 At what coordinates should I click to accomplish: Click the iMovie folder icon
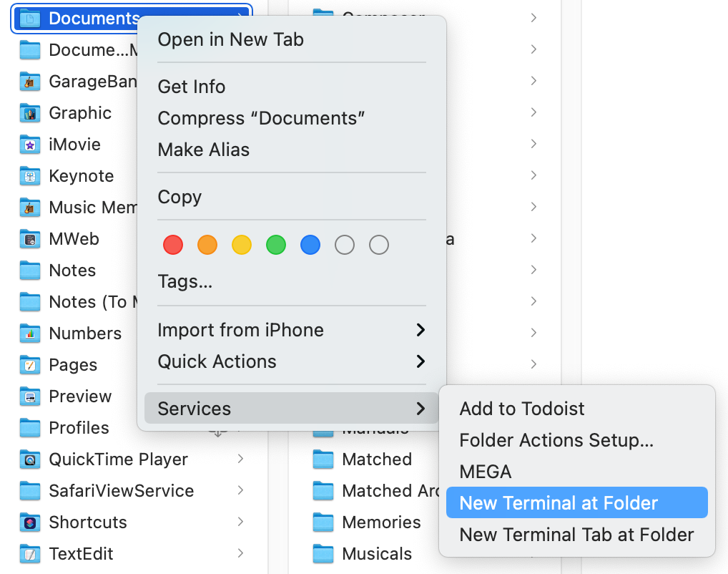29,144
